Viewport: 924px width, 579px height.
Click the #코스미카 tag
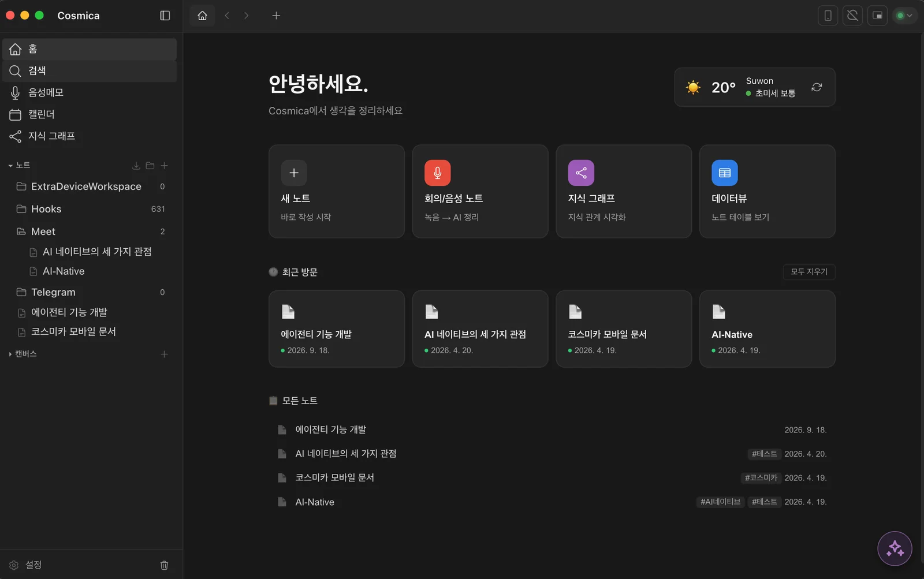pyautogui.click(x=761, y=478)
